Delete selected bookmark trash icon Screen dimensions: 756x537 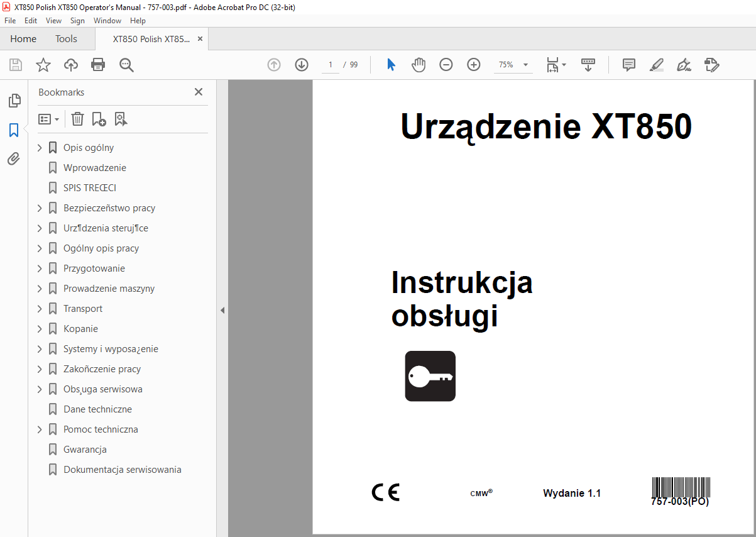[x=77, y=119]
